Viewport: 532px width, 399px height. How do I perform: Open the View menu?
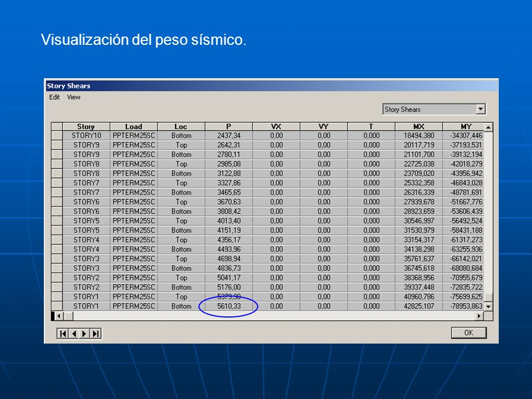pyautogui.click(x=74, y=98)
